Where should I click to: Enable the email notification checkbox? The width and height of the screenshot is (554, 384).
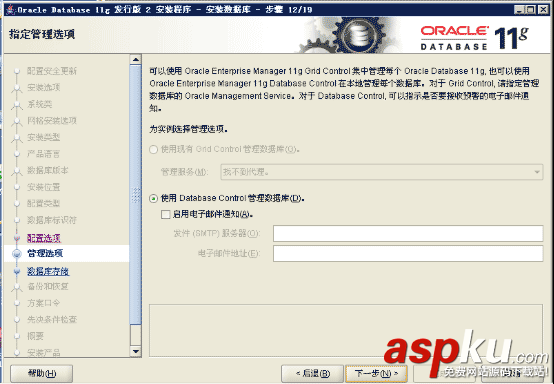[x=165, y=214]
